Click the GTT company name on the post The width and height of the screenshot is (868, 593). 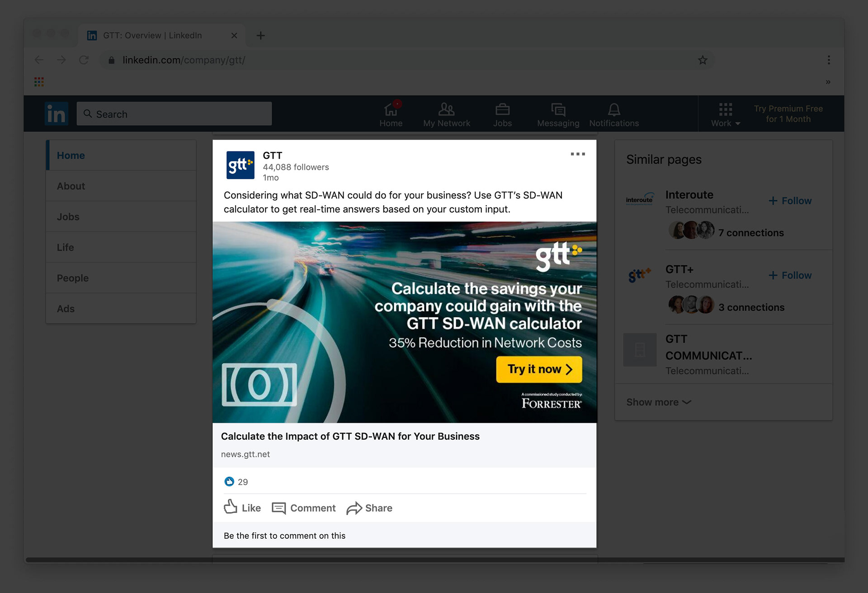273,155
